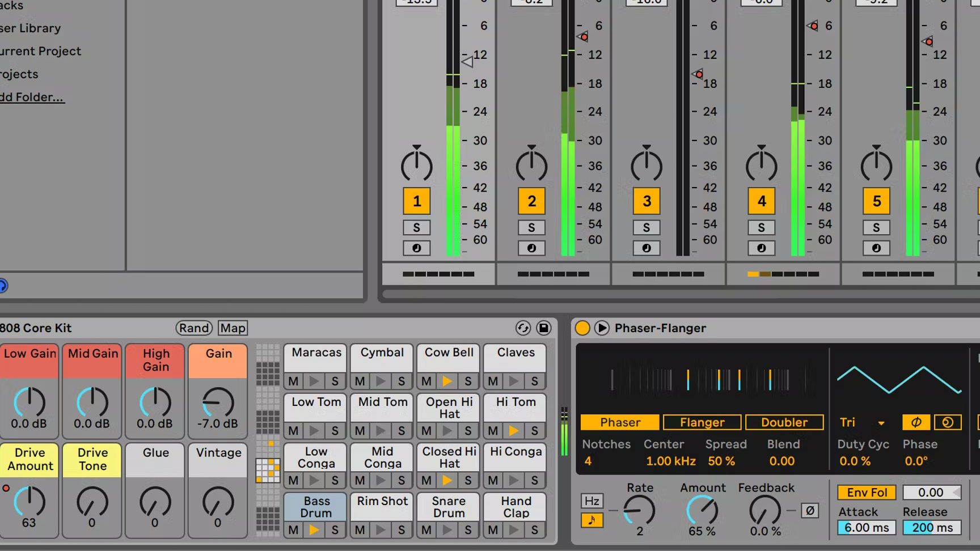Click the record arm icon on track 1
980x551 pixels.
pyautogui.click(x=417, y=248)
